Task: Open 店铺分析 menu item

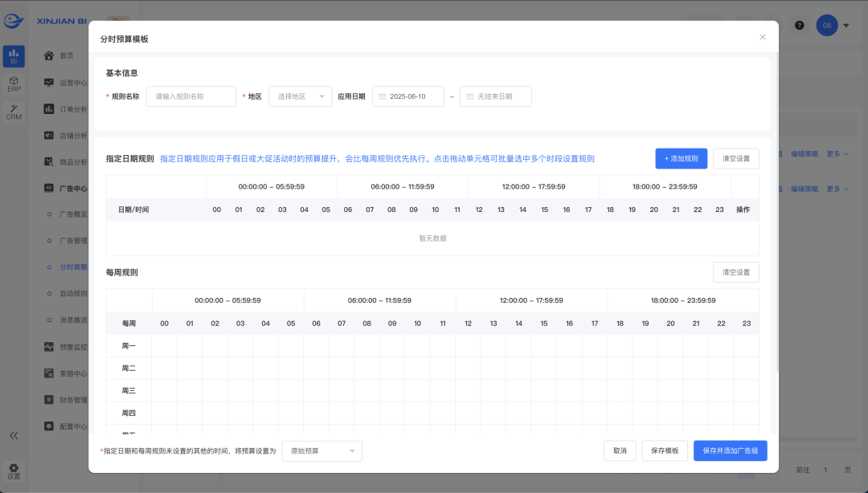Action: (x=65, y=136)
